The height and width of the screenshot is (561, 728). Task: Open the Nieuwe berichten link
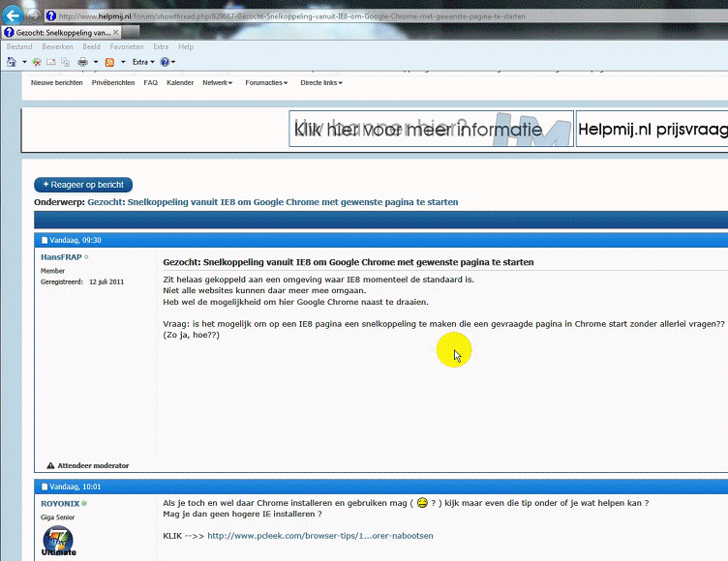tap(57, 82)
